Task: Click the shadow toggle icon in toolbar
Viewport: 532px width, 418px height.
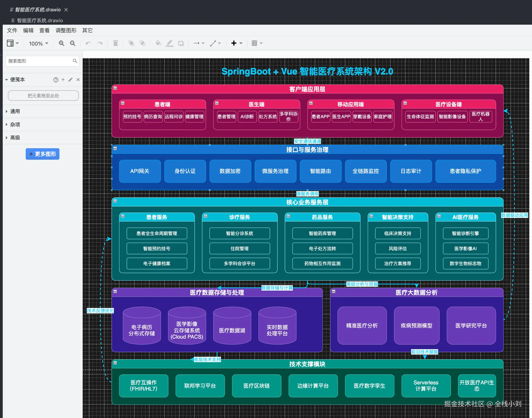Action: [181, 43]
